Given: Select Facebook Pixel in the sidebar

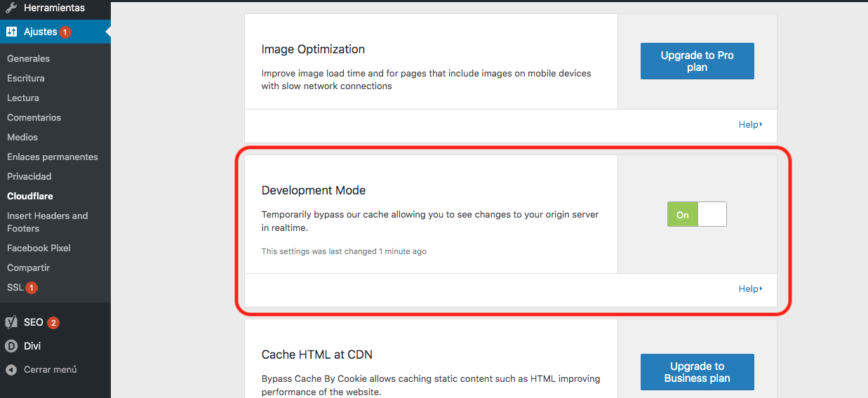Looking at the screenshot, I should (x=39, y=248).
